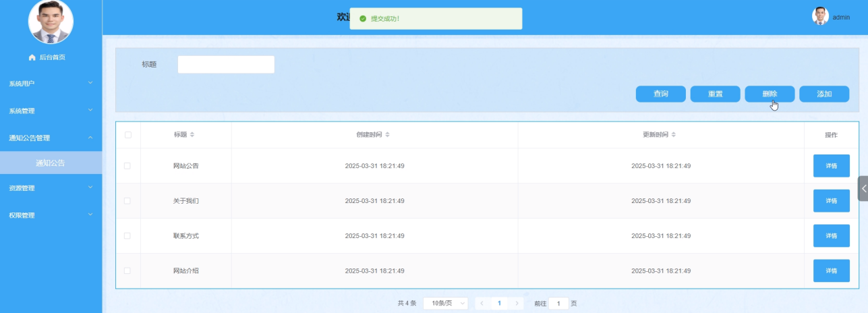
Task: Click the 更新时间 column header text
Action: pyautogui.click(x=656, y=135)
